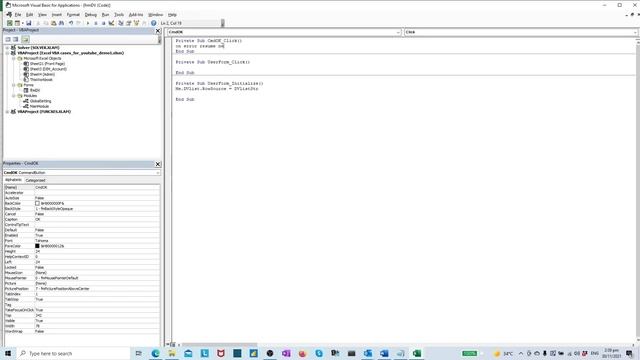Select the frmDV form in the project tree
Screen dimensions: 640x360
[x=35, y=90]
